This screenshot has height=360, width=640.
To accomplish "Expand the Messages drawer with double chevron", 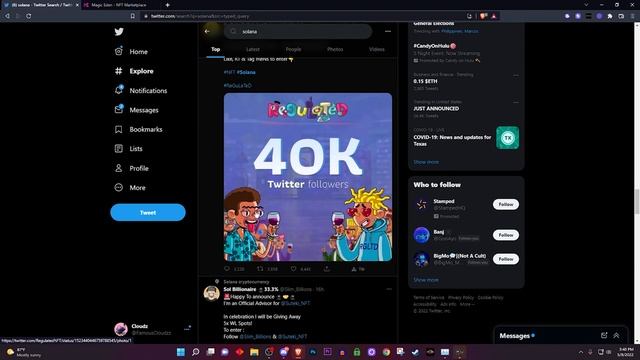I will coord(616,336).
